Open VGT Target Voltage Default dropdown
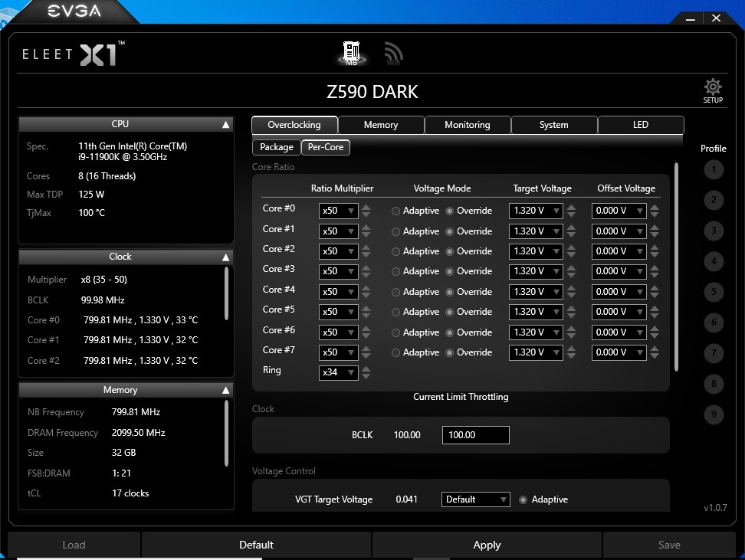Screen dimensions: 745x560 tap(476, 499)
